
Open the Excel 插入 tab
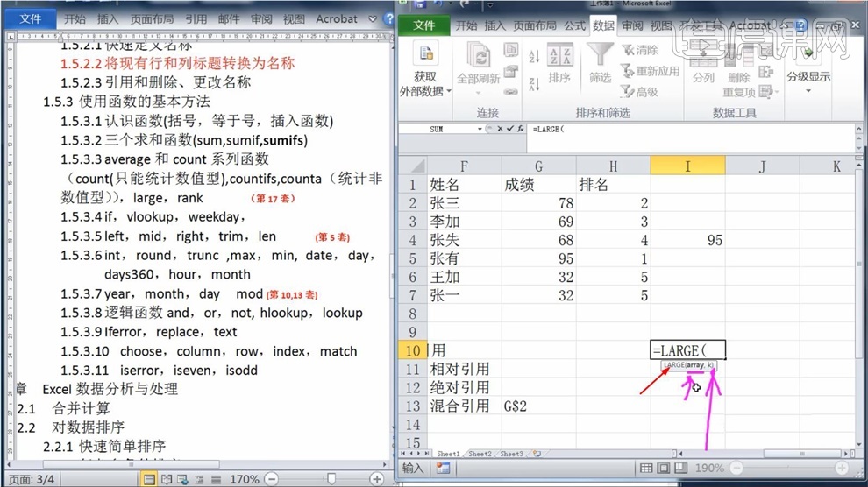pos(494,25)
